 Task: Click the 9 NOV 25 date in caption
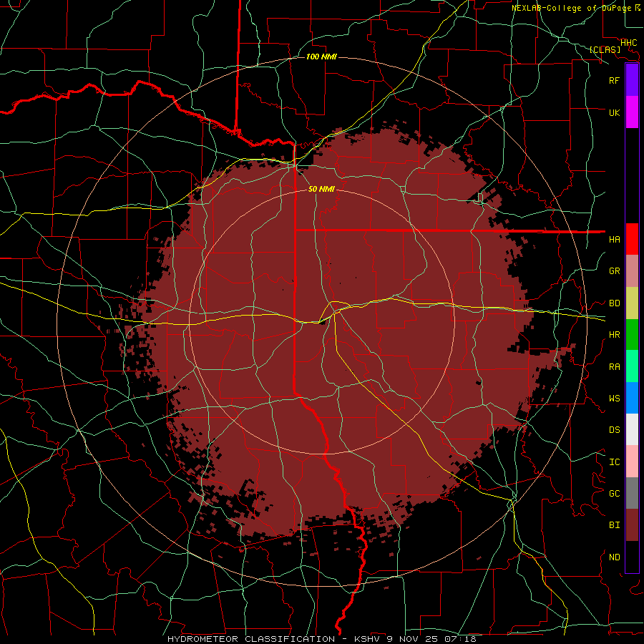pyautogui.click(x=412, y=639)
